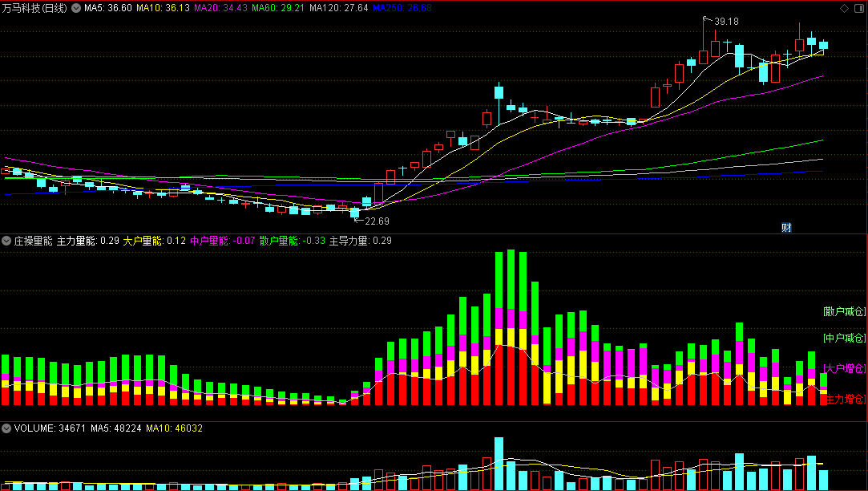Select the MA20: 34.43 label

(220, 8)
